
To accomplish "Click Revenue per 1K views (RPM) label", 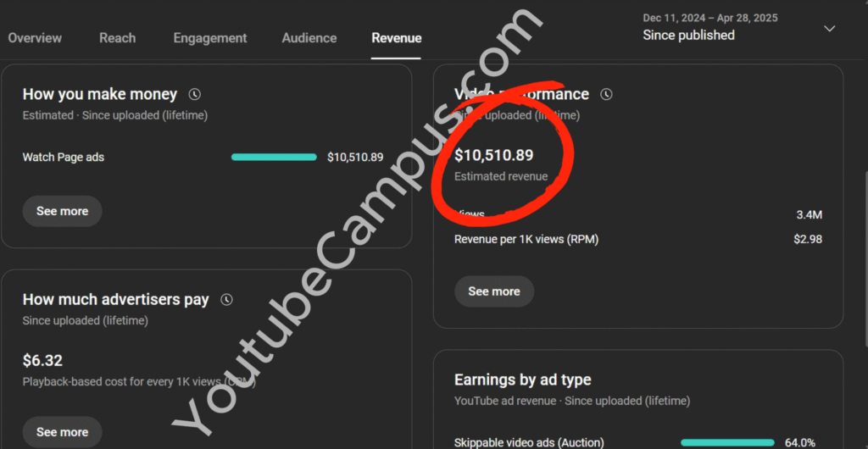I will [x=526, y=240].
